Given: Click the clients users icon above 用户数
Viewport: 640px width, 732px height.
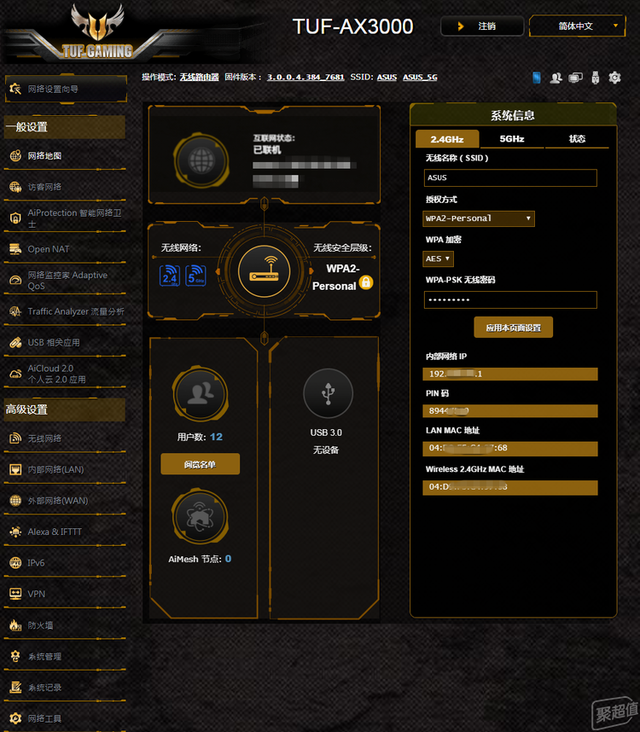Looking at the screenshot, I should click(x=200, y=394).
